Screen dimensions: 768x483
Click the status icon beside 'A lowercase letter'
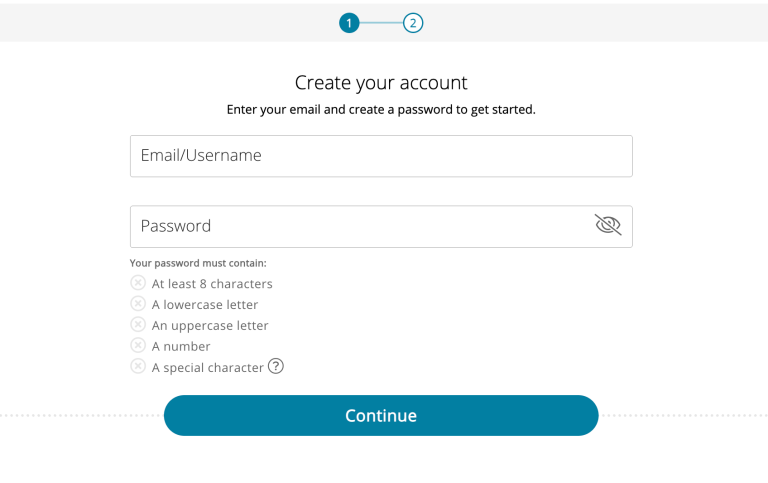pyautogui.click(x=138, y=304)
